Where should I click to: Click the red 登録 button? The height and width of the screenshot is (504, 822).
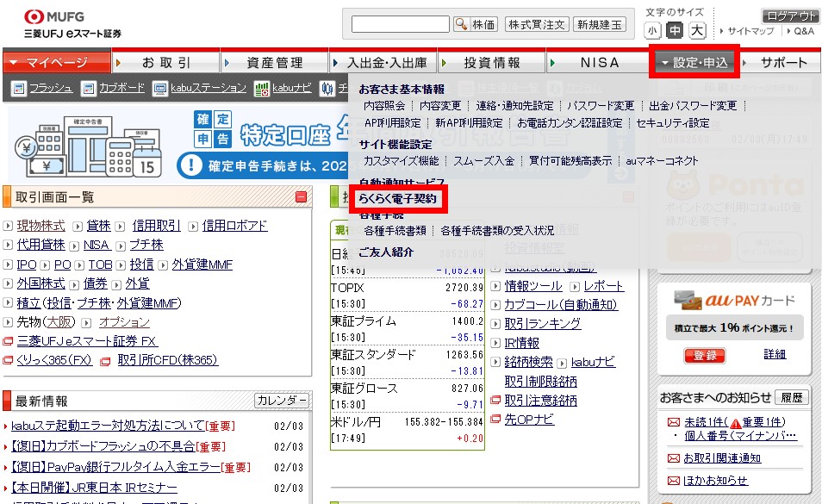pyautogui.click(x=705, y=356)
